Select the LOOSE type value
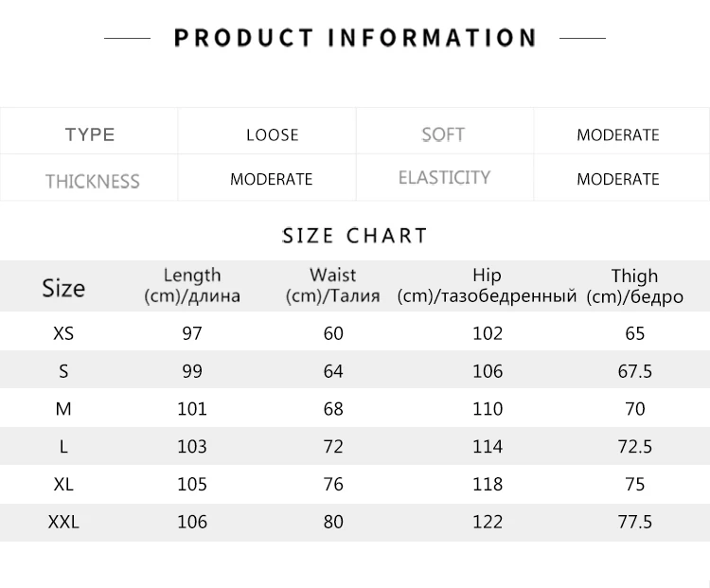The image size is (710, 588). click(272, 134)
